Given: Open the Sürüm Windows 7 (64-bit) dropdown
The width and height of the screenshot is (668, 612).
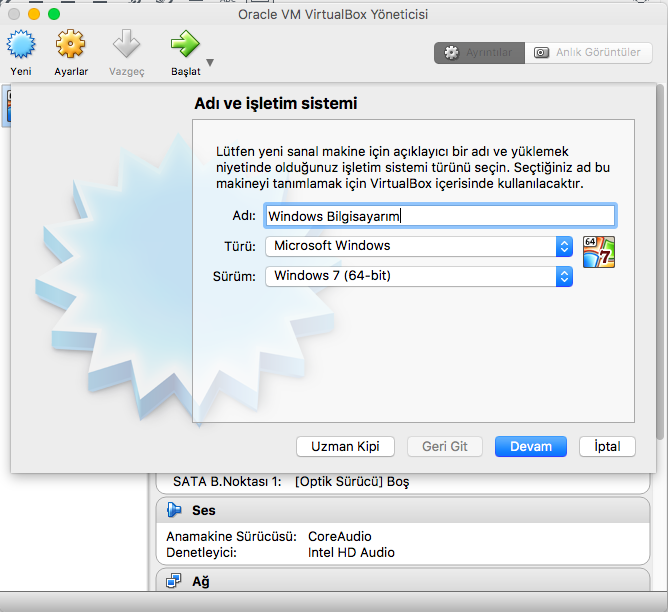Looking at the screenshot, I should pyautogui.click(x=419, y=276).
